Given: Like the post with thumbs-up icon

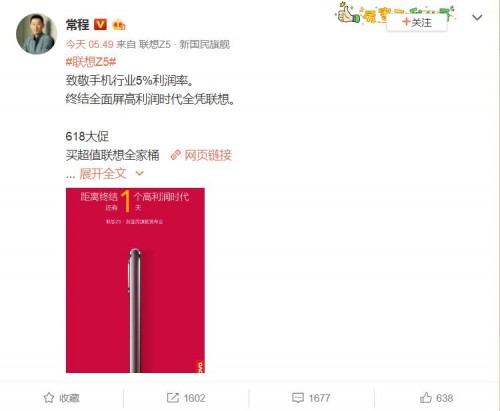Looking at the screenshot, I should point(426,398).
